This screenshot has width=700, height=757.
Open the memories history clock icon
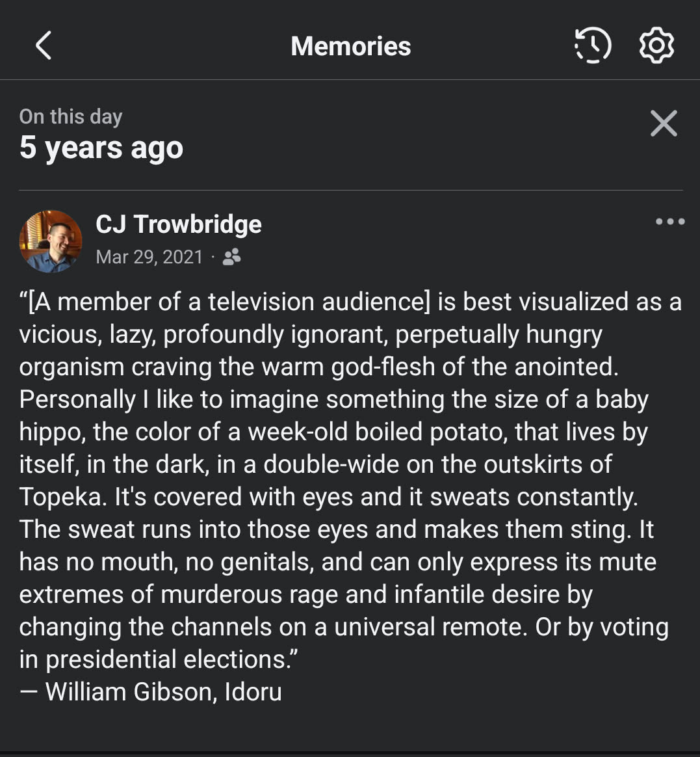593,46
